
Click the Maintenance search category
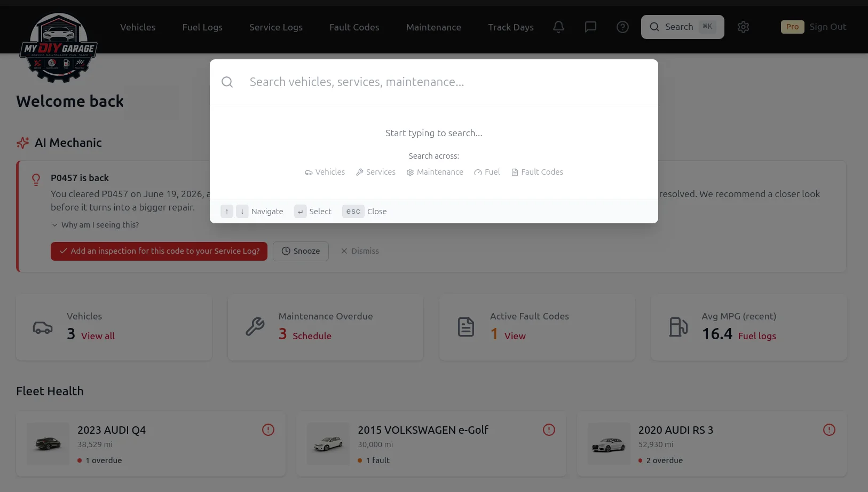click(435, 172)
